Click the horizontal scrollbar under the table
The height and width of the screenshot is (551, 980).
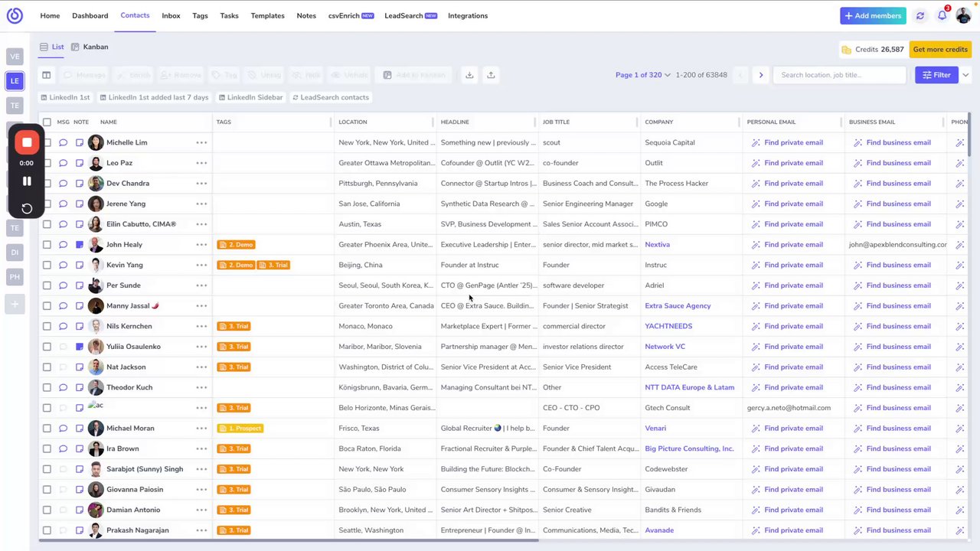tap(288, 540)
